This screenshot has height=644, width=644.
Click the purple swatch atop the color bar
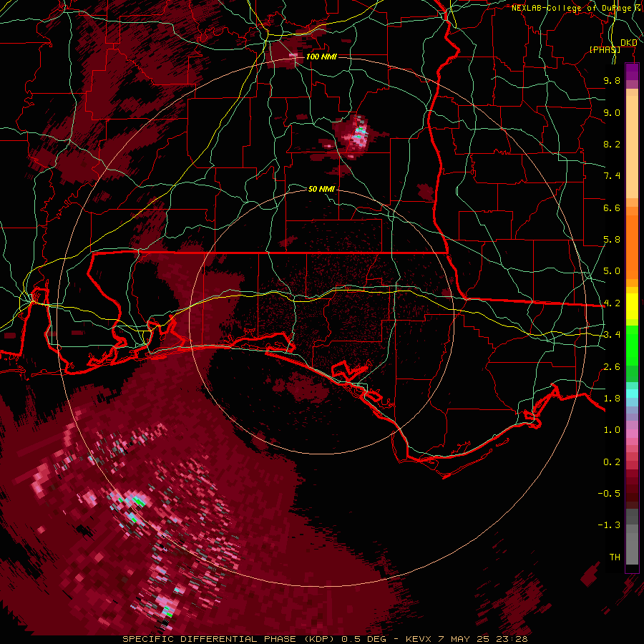click(x=632, y=72)
